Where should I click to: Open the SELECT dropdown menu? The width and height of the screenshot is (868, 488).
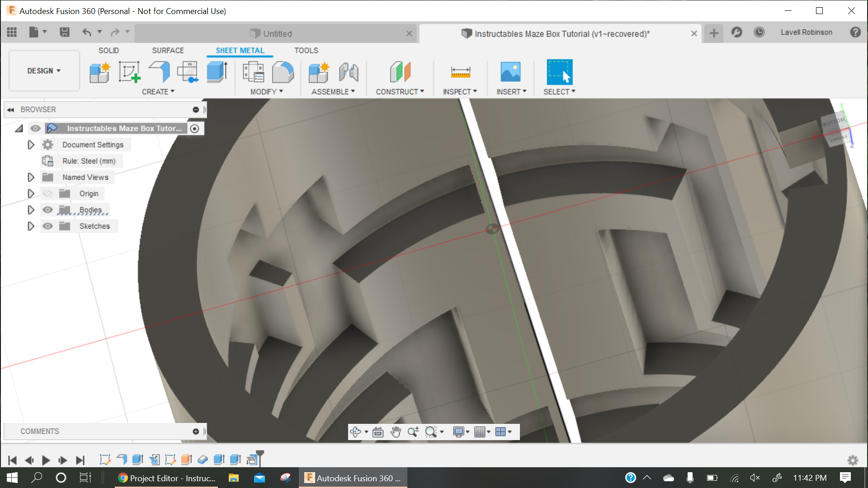[559, 92]
